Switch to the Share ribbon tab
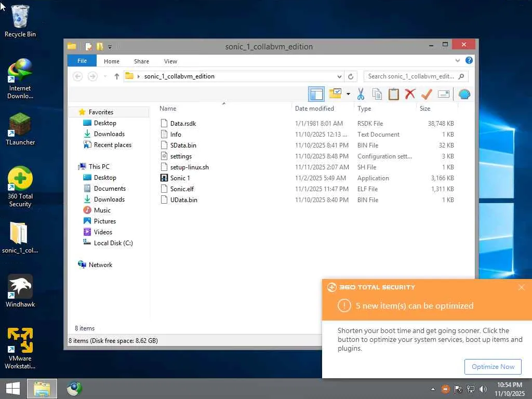This screenshot has height=399, width=532. point(141,61)
